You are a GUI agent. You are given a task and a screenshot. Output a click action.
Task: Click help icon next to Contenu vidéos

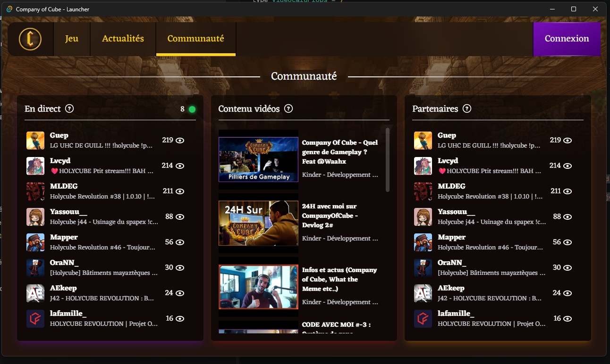(x=288, y=108)
